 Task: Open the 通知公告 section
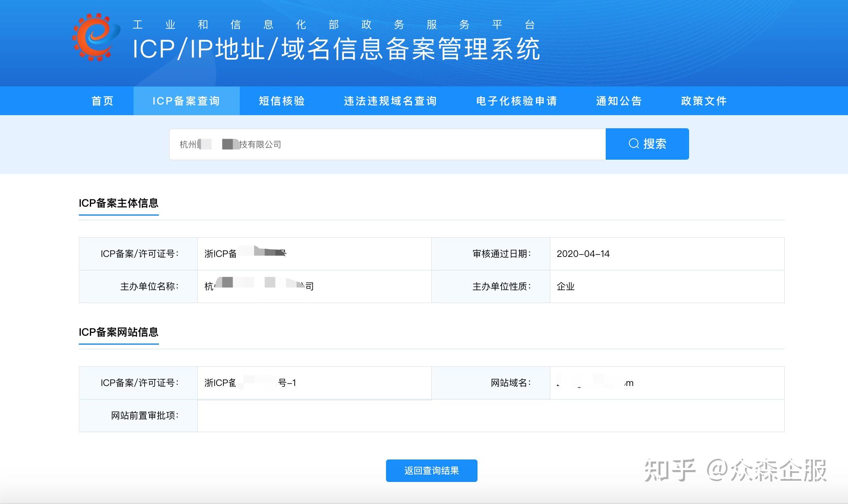point(619,101)
